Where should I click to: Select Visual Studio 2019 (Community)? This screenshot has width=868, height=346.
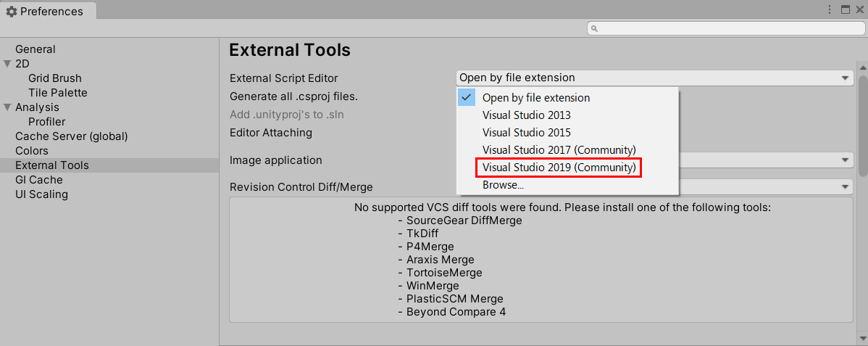[x=559, y=168]
